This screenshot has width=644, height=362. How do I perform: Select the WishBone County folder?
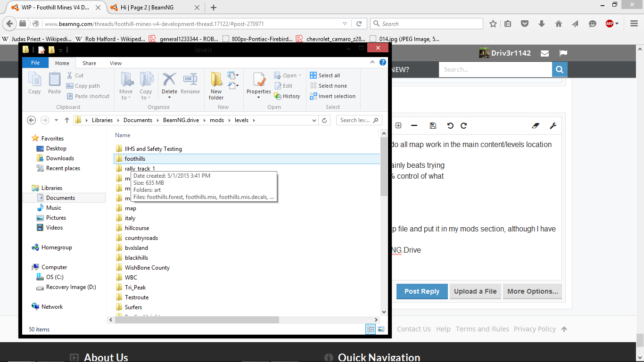147,268
